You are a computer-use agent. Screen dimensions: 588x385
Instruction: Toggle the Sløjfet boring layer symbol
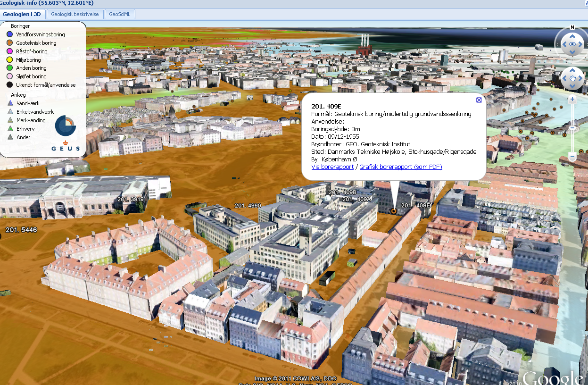[9, 76]
